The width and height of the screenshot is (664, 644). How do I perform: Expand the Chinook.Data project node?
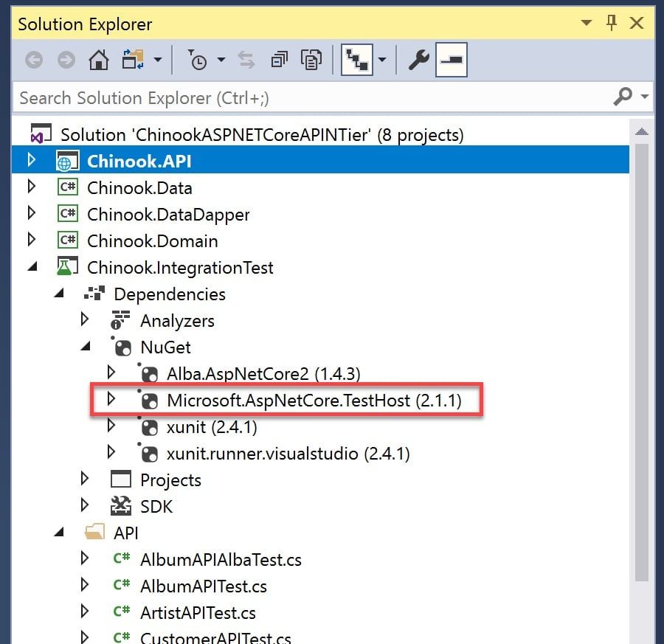coord(31,187)
